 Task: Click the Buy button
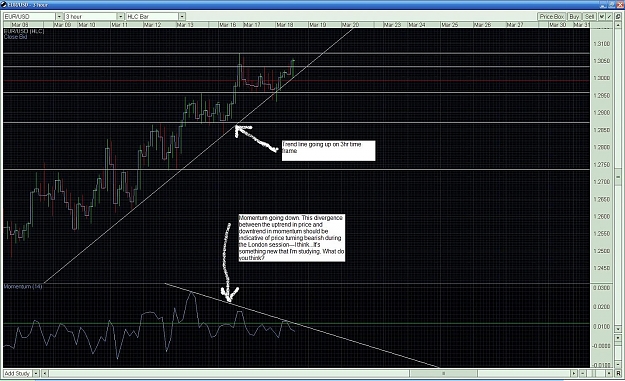click(574, 16)
